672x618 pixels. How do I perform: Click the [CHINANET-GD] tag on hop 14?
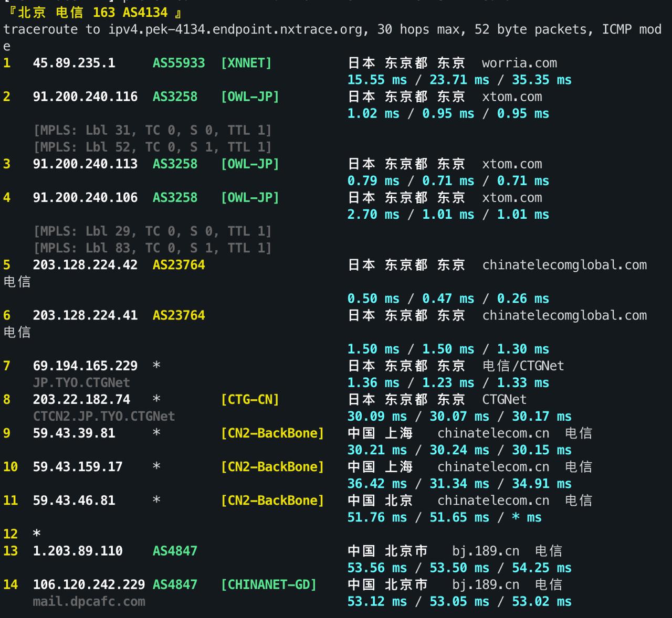click(269, 584)
